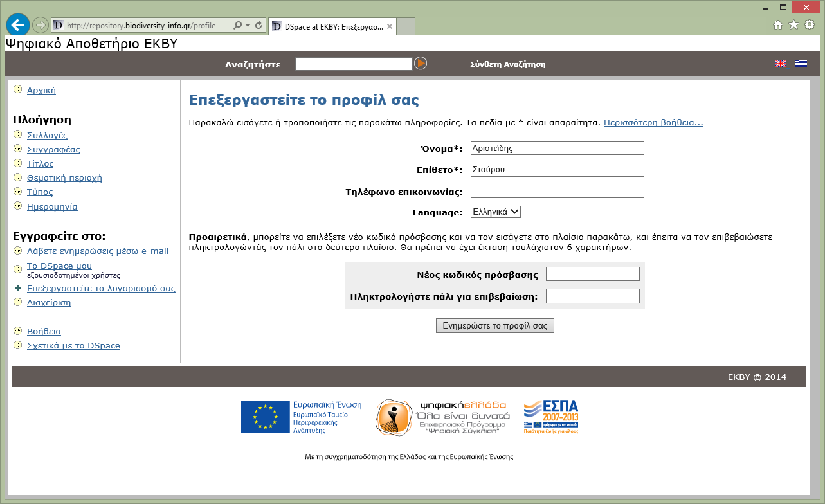Click the bullet icon next to Αρχική
The image size is (825, 504).
[x=17, y=89]
